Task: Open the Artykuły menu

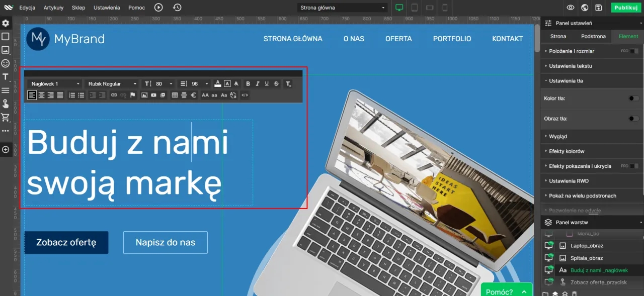Action: click(x=53, y=8)
